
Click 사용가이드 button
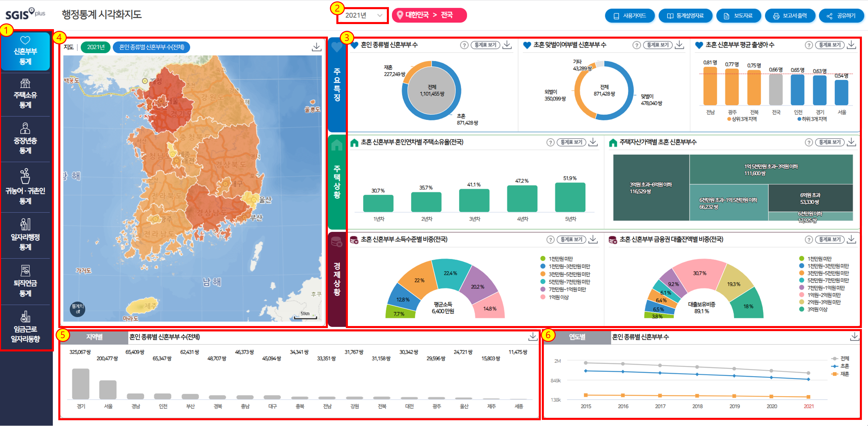[630, 16]
